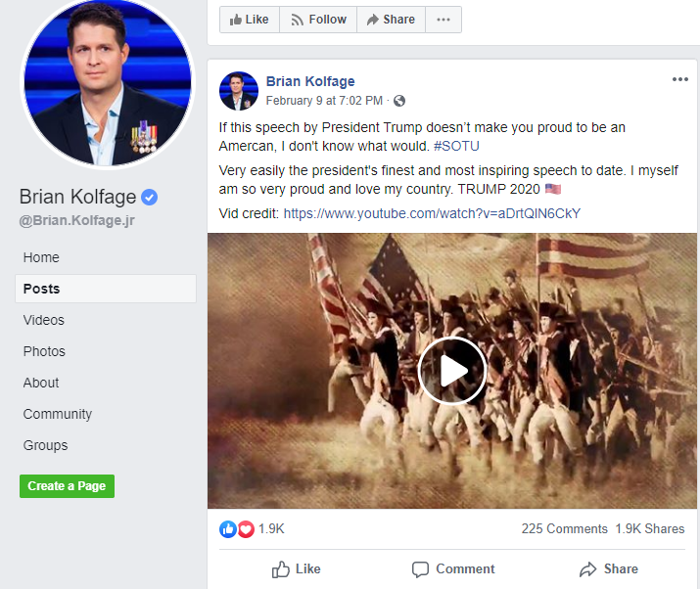Viewport: 700px width, 589px height.
Task: Share the post via the Share arrow
Action: point(608,568)
